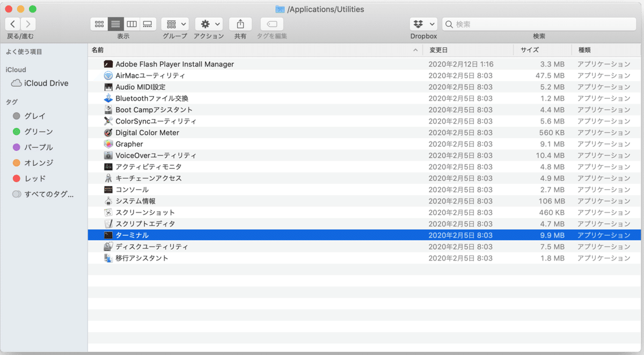Switch to icon view
The width and height of the screenshot is (644, 355).
tap(99, 24)
